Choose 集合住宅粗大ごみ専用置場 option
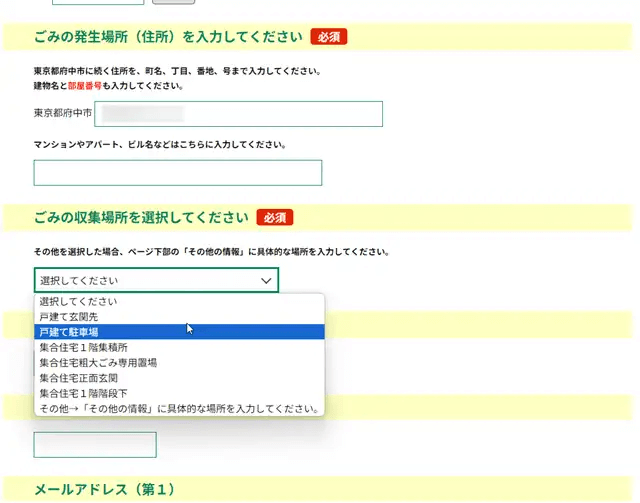The width and height of the screenshot is (640, 503). coord(179,363)
